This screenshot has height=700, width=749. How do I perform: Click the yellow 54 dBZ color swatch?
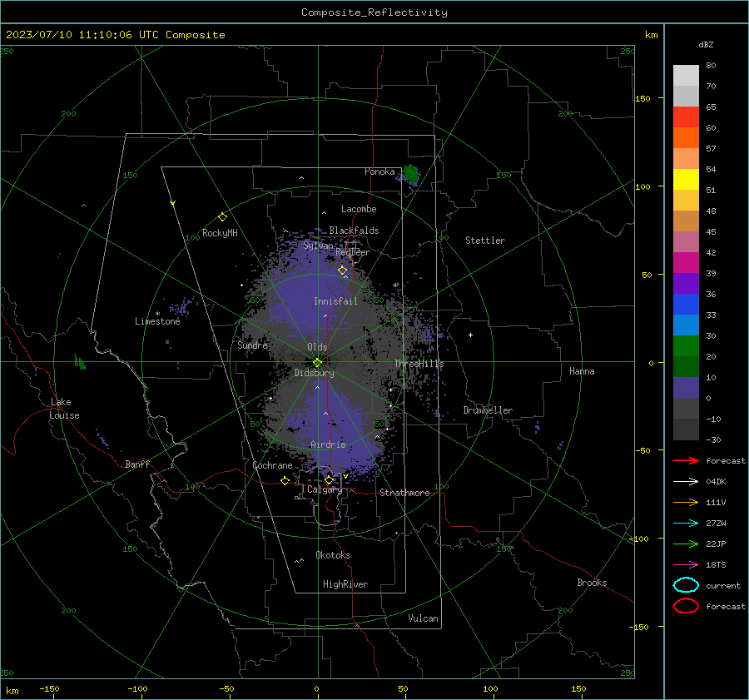click(x=686, y=179)
